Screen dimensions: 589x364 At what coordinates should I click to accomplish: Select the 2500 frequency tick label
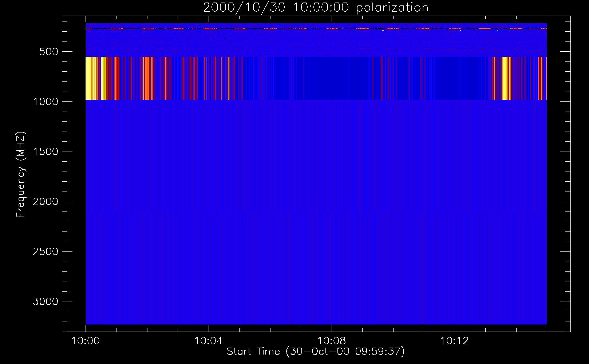pyautogui.click(x=46, y=252)
